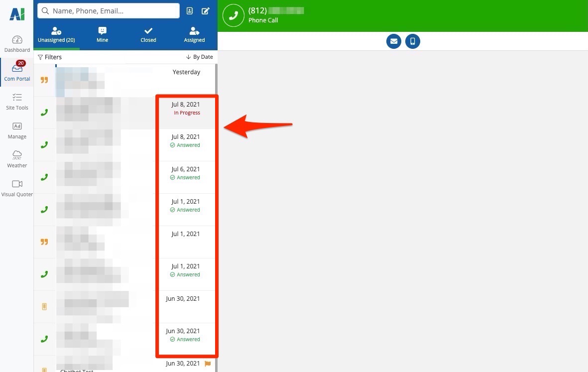The image size is (588, 372).
Task: Click the blue mobile phone button
Action: coord(413,41)
